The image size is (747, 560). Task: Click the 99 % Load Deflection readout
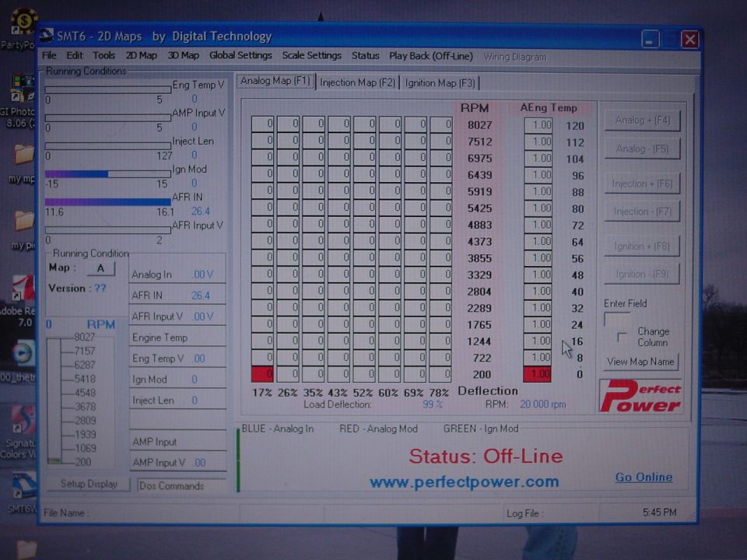click(432, 404)
